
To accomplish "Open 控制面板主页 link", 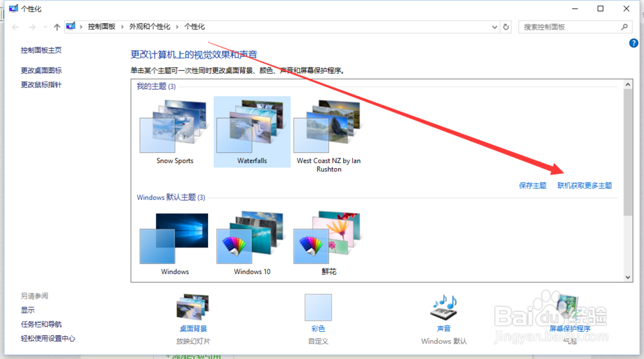I will [41, 50].
